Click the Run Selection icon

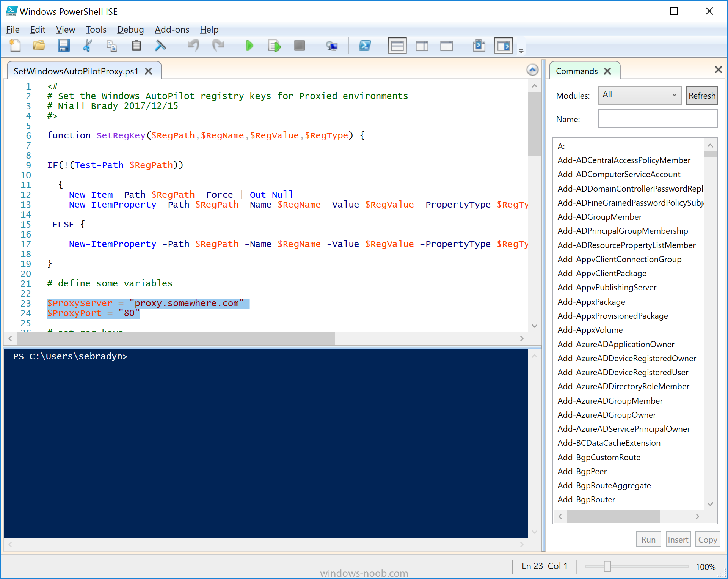(x=274, y=46)
